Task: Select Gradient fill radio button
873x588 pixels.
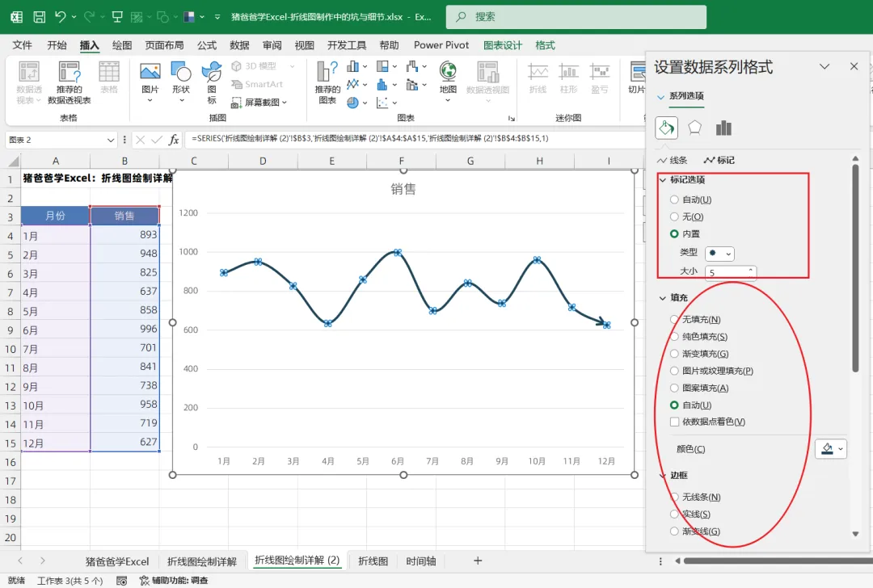Action: (x=674, y=354)
